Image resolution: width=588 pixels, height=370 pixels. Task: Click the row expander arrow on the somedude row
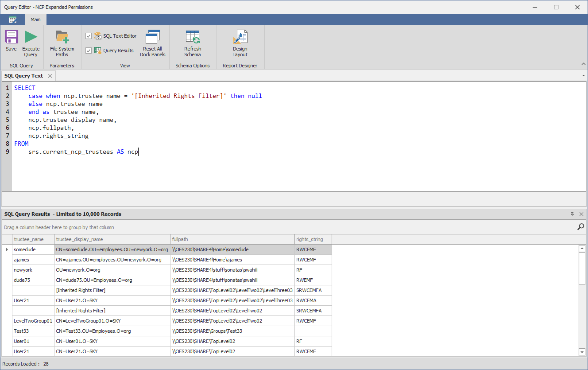(x=7, y=249)
